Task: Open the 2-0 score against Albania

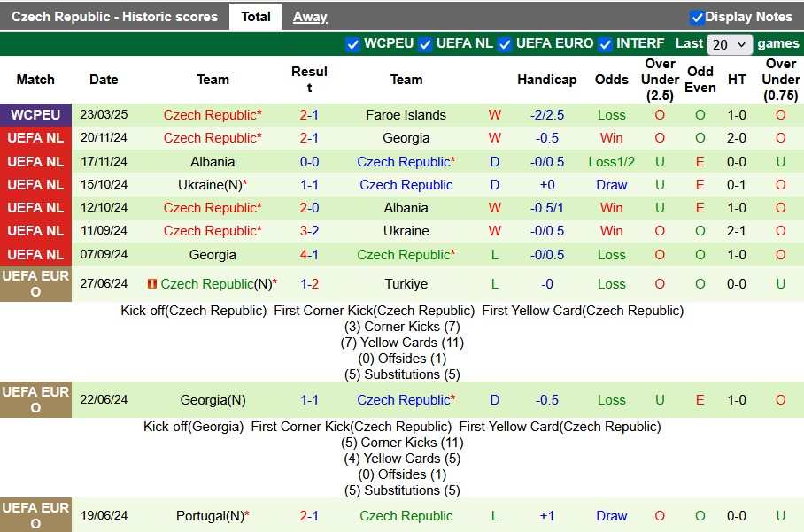Action: pyautogui.click(x=309, y=208)
